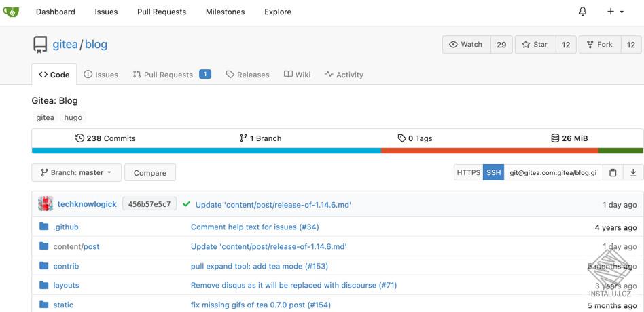The width and height of the screenshot is (644, 312).
Task: Click the repository icon beside gitea/blog
Action: point(40,45)
